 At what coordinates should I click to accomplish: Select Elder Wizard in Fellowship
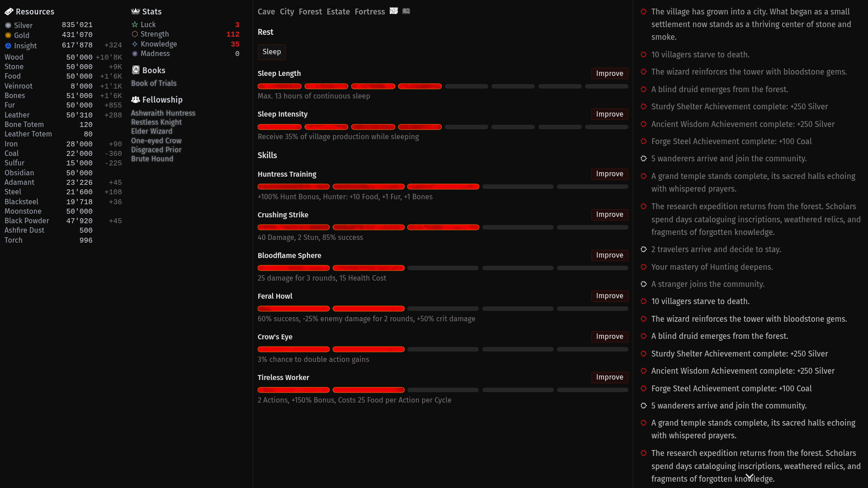[x=151, y=131]
